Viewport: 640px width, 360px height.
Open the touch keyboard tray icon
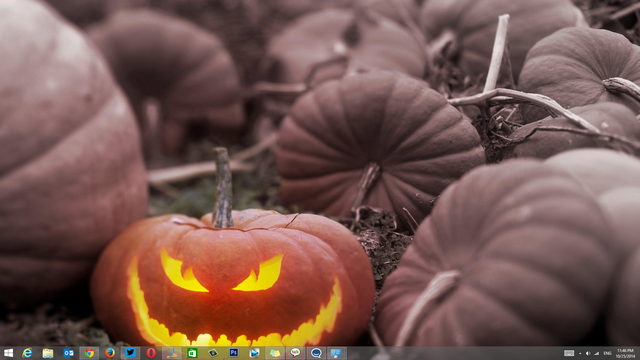pos(569,353)
